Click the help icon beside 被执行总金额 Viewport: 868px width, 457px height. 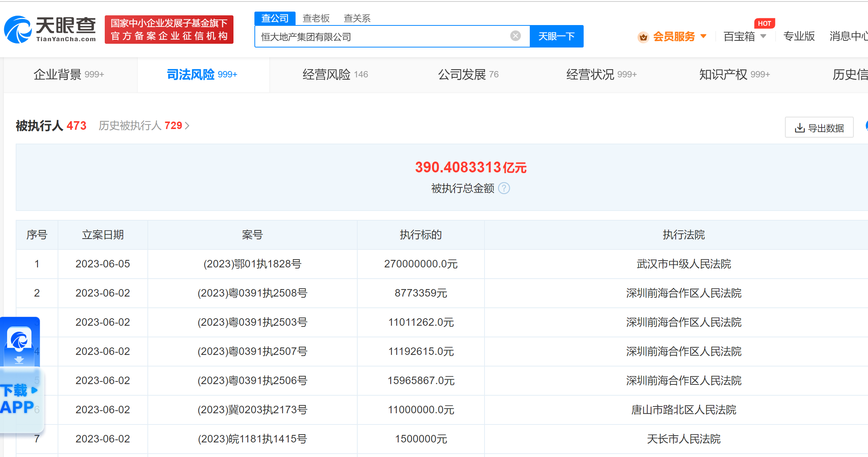click(504, 188)
